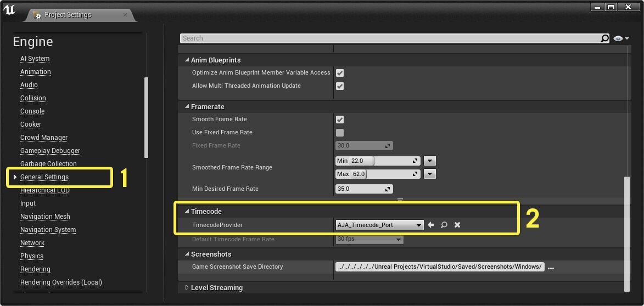Collapse the Timecode section

[187, 212]
